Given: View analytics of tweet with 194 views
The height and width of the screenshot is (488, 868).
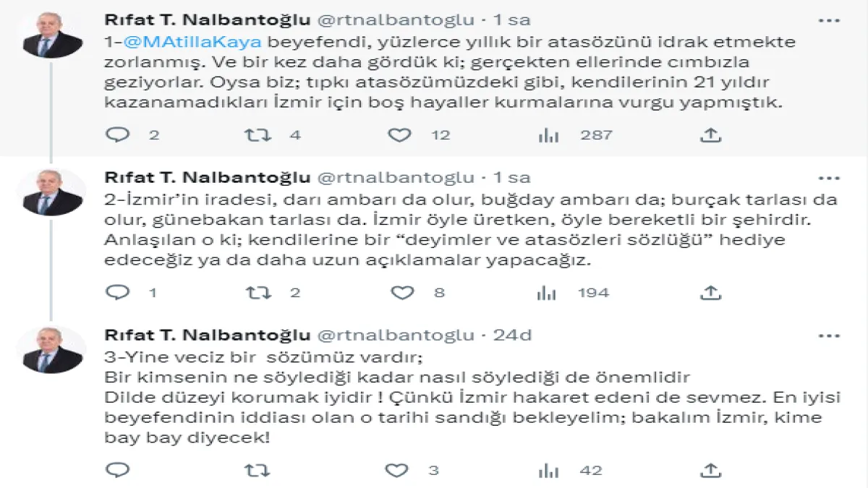Looking at the screenshot, I should [x=546, y=292].
